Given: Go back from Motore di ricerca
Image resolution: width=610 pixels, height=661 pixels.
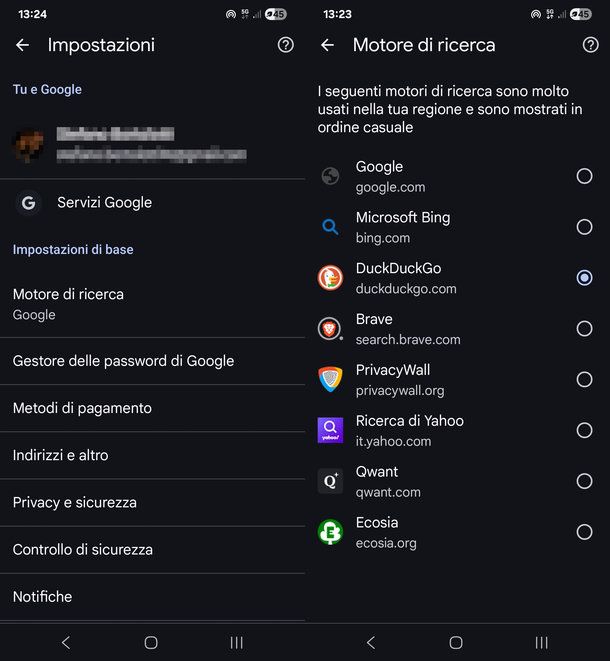Looking at the screenshot, I should coord(327,45).
